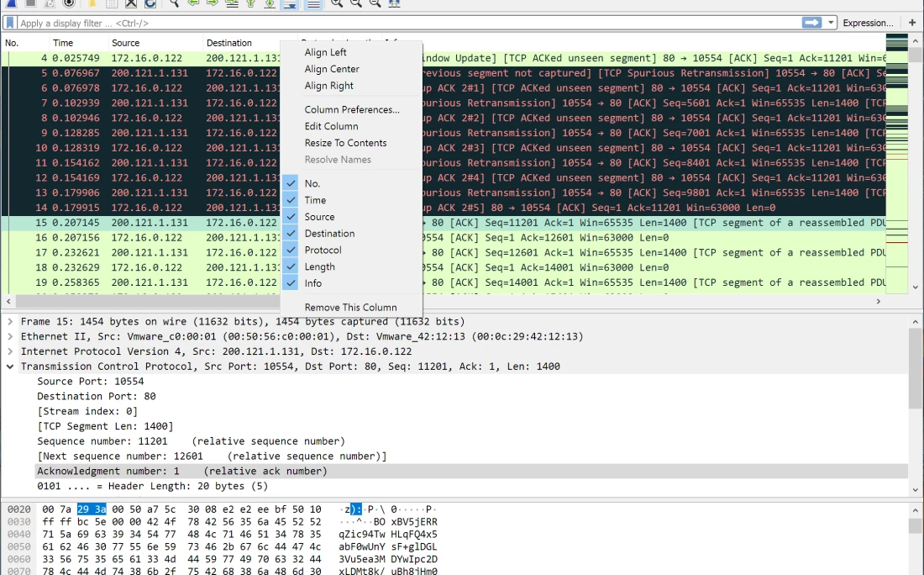The image size is (924, 575).
Task: Click into the display filter input field
Action: tap(403, 23)
